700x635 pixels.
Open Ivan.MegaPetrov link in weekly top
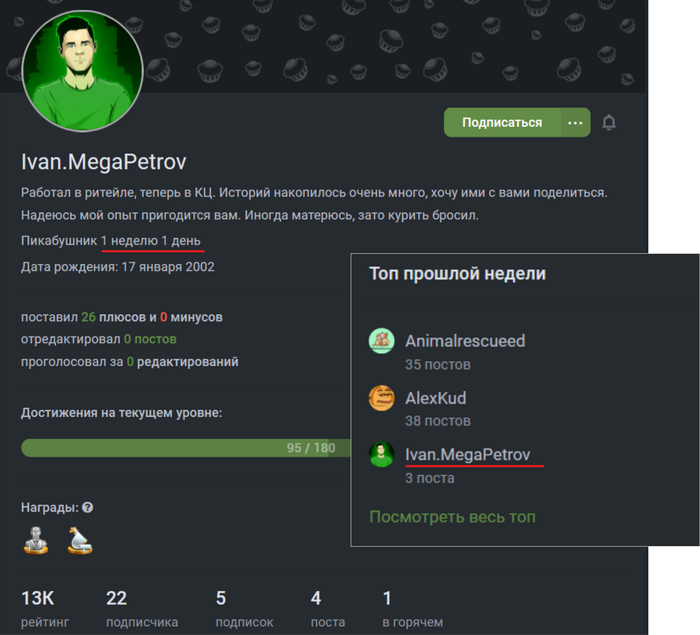468,455
